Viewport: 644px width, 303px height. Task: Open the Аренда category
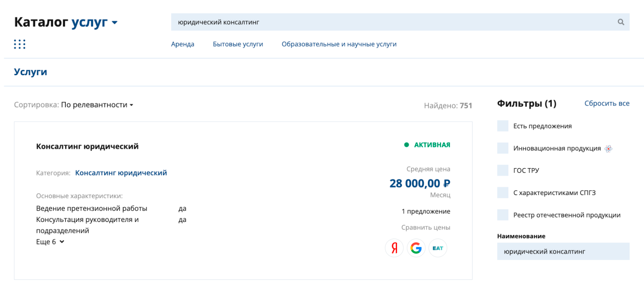[183, 44]
